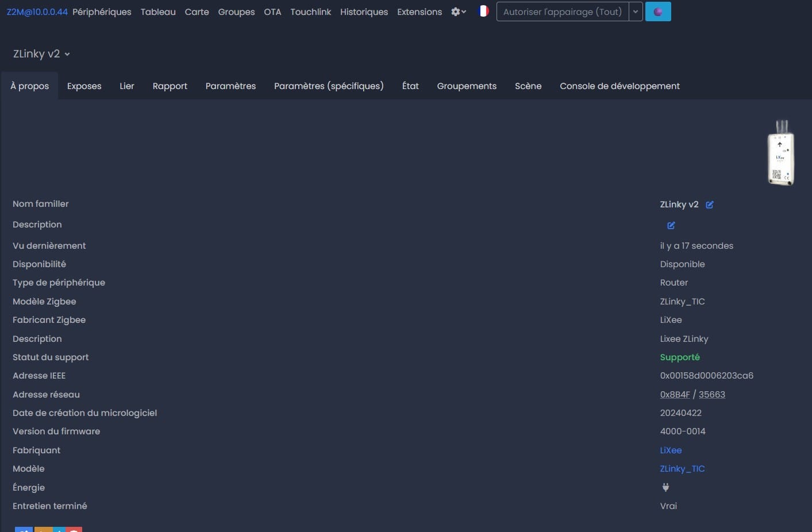Viewport: 812px width, 532px height.
Task: Open Console de développement tab
Action: tap(619, 86)
